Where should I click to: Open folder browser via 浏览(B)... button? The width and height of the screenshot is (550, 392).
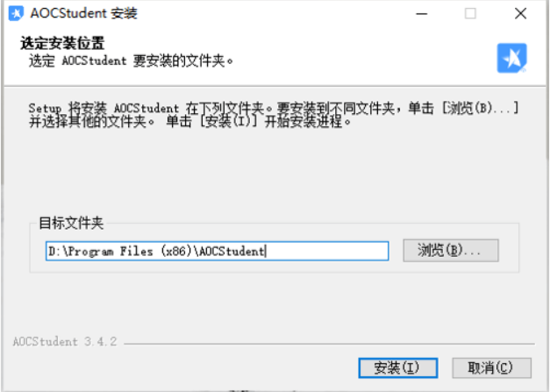(451, 250)
